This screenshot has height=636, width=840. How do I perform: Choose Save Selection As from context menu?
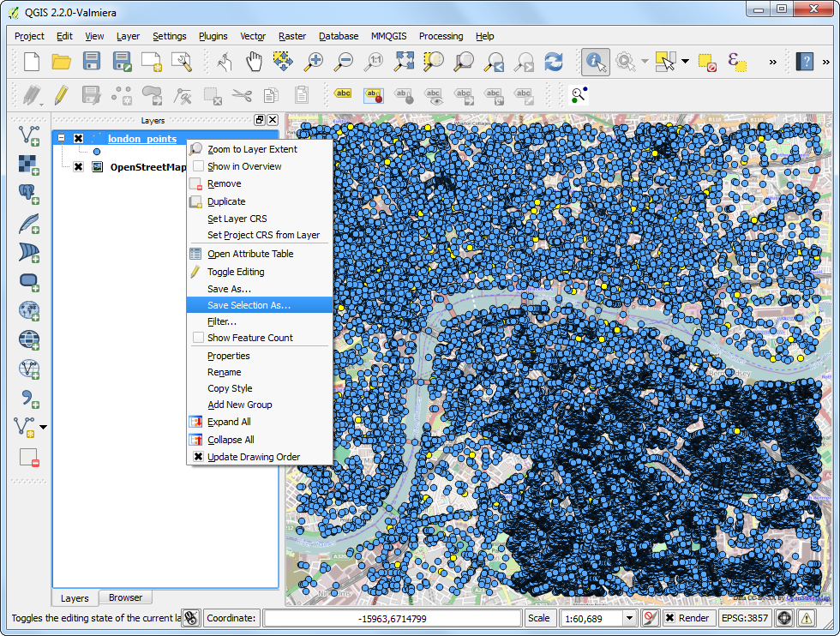point(249,305)
